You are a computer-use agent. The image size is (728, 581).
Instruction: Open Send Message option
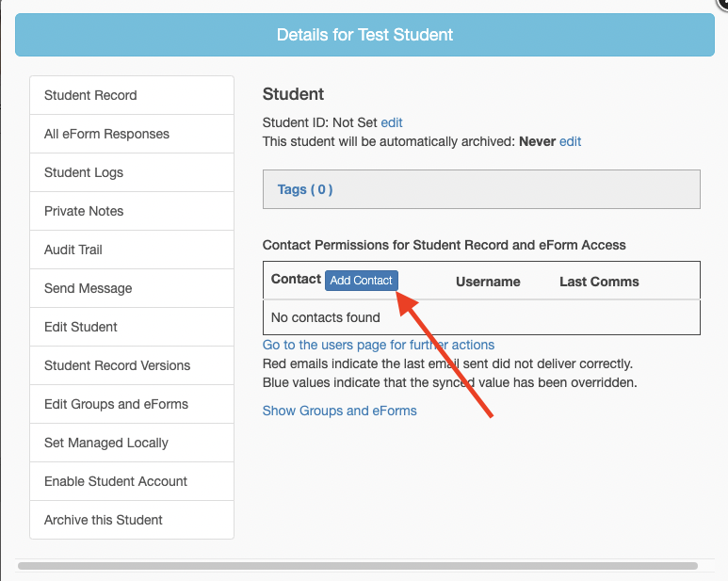coord(88,288)
